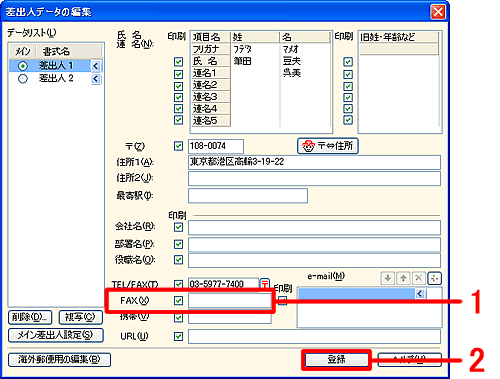Click メイン差出人設定(S) button

(x=56, y=335)
